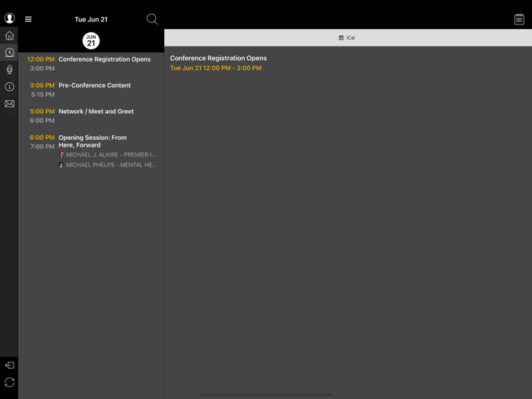This screenshot has height=399, width=532.
Task: Click the 12:00 PM start time
Action: 41,59
